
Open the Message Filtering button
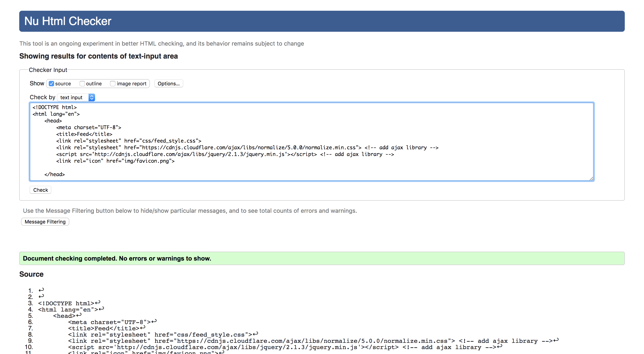click(45, 222)
